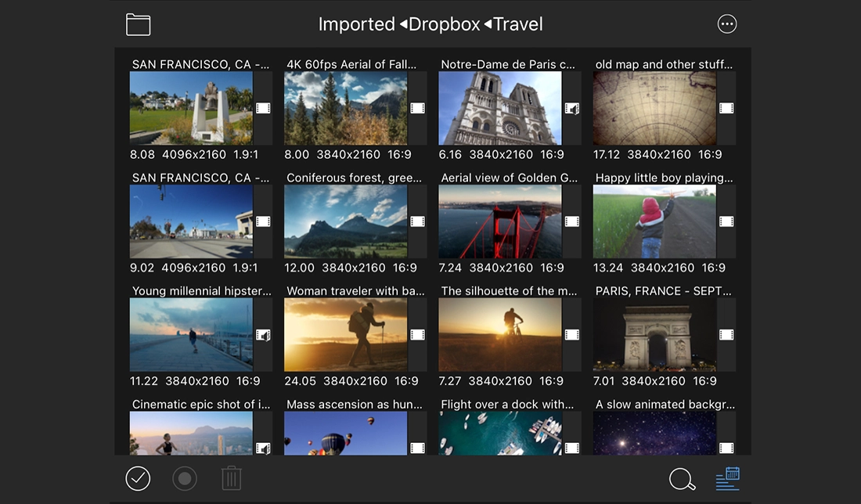Open the folder browser icon
861x504 pixels.
click(139, 24)
